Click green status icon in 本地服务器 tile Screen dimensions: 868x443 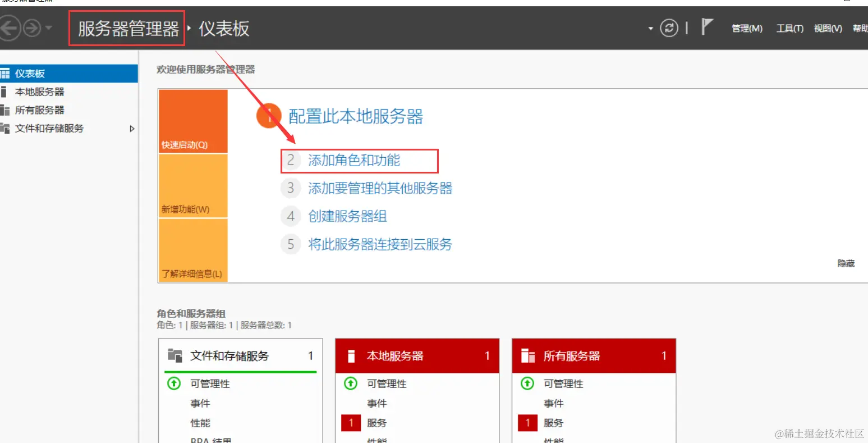[x=351, y=383]
